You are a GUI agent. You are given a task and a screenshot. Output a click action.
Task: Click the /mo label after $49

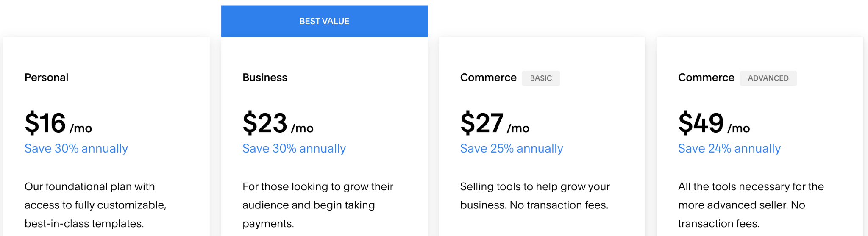click(739, 128)
